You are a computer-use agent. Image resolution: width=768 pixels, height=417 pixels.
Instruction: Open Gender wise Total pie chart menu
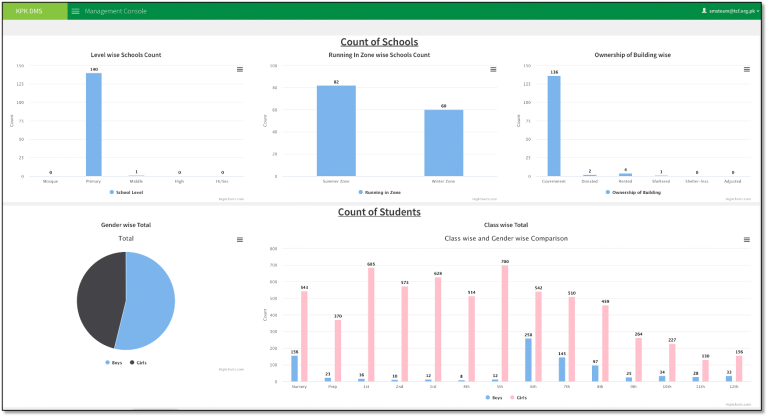click(239, 240)
